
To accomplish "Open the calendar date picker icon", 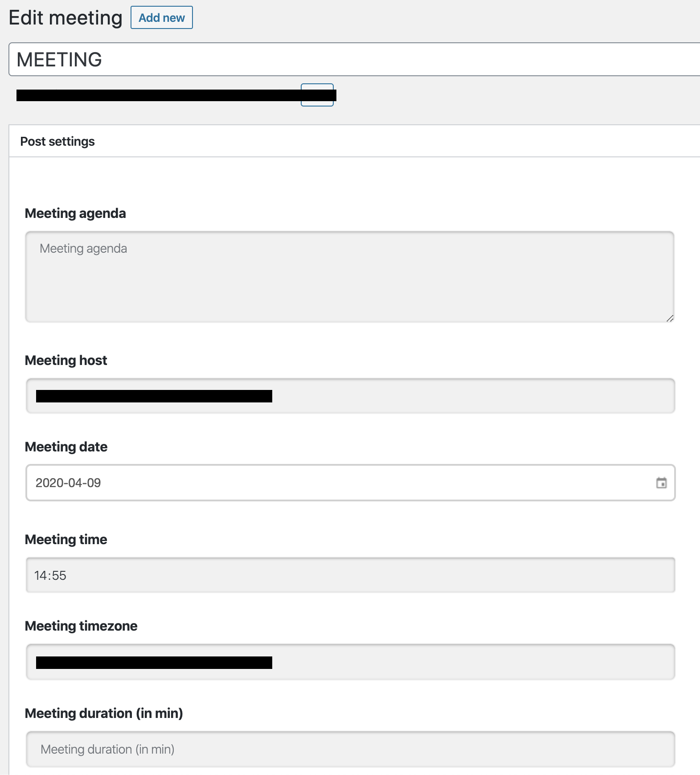I will click(661, 483).
